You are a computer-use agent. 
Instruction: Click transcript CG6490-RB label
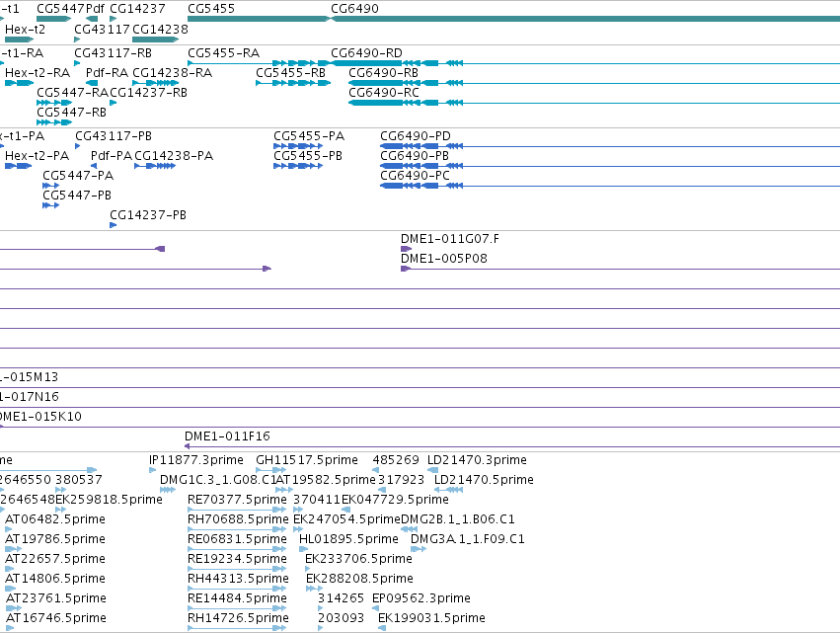pyautogui.click(x=384, y=72)
